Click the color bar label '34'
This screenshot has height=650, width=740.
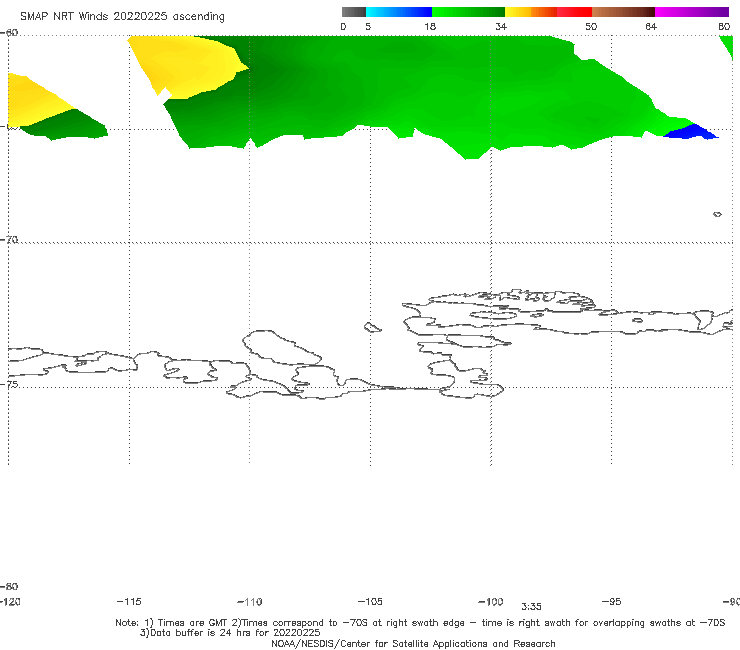pyautogui.click(x=501, y=26)
